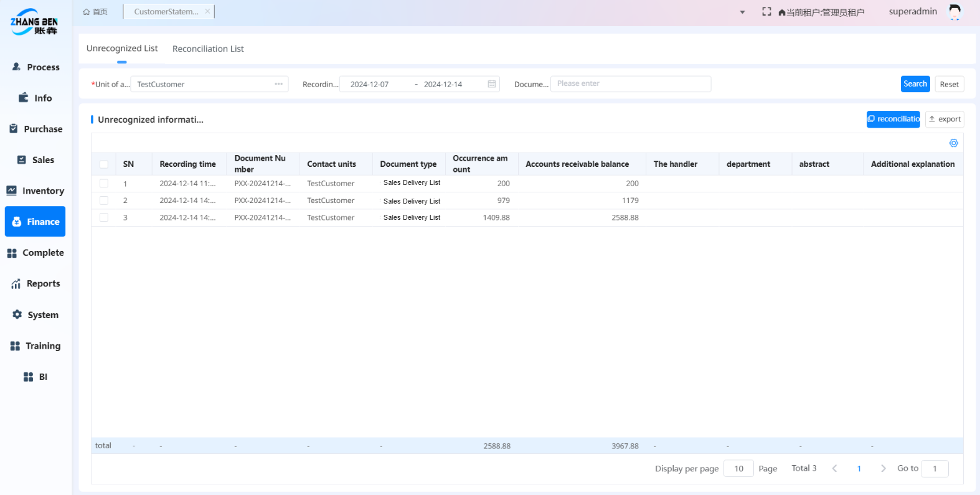Screen dimensions: 980x495
Task: Click the superadmin avatar icon
Action: point(954,12)
